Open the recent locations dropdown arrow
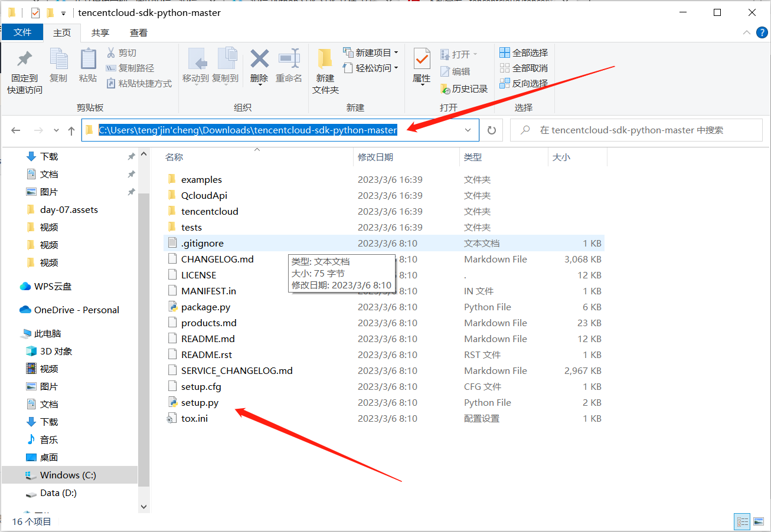Screen dimensions: 771x532 coord(57,130)
